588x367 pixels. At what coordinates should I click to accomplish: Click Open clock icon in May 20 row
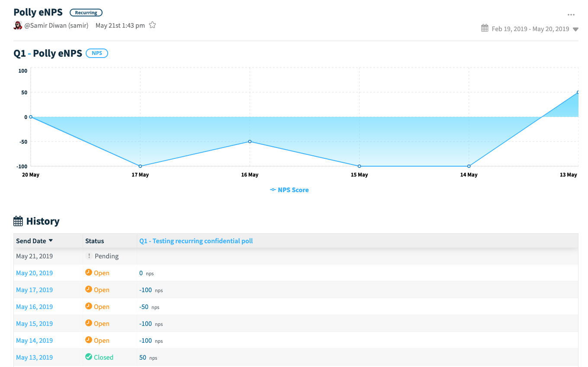click(x=89, y=273)
